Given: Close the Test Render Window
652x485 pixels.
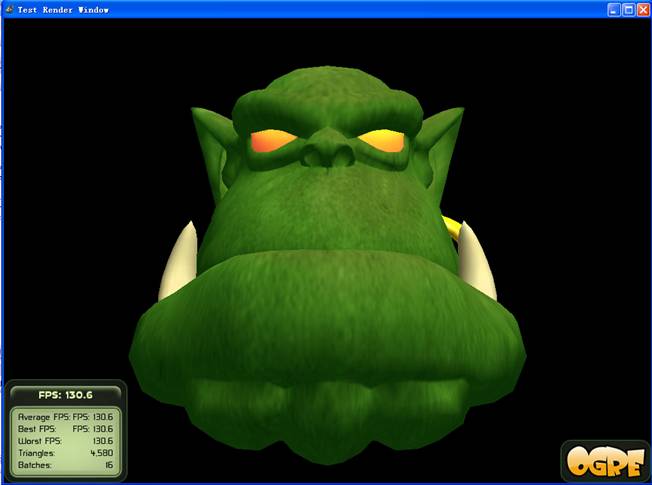Looking at the screenshot, I should [x=643, y=10].
